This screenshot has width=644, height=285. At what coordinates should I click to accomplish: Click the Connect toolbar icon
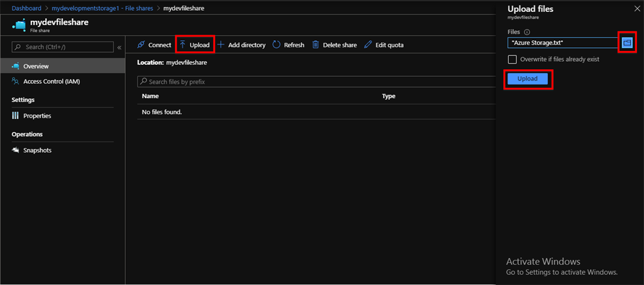click(x=142, y=45)
